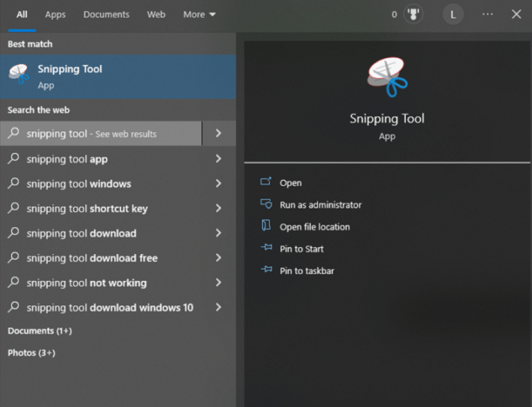Click the Open file location folder icon
The width and height of the screenshot is (532, 407).
click(x=266, y=226)
